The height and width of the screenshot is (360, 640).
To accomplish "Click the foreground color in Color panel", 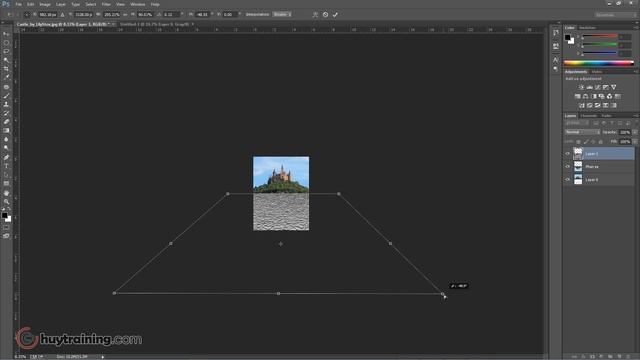I will coord(568,38).
